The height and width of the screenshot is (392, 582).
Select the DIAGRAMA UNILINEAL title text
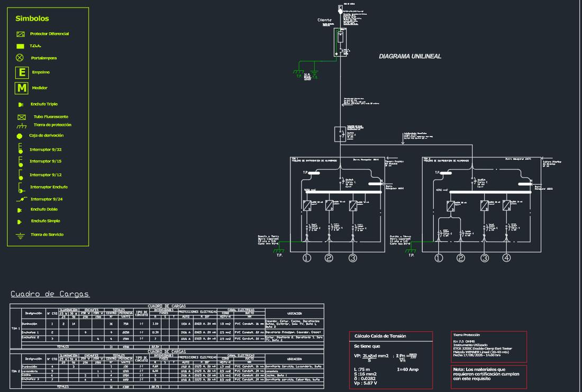(410, 57)
